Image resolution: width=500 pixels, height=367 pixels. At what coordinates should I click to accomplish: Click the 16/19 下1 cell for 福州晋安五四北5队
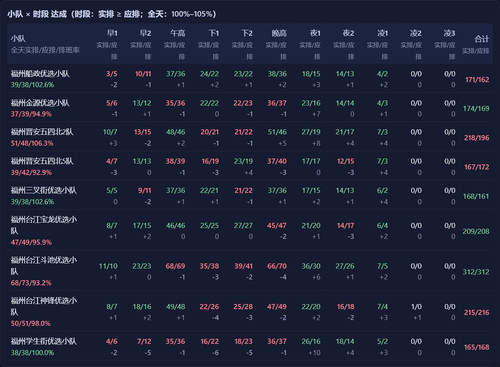210,161
